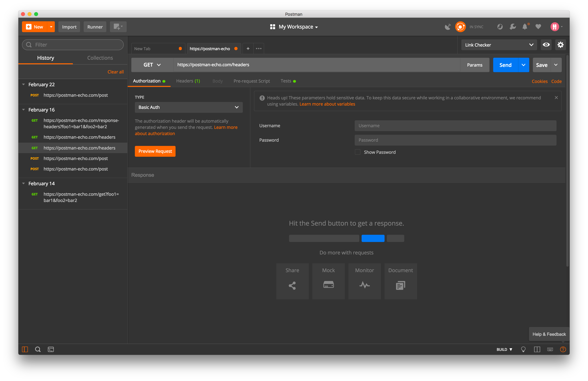588x381 pixels.
Task: Open keyboard shortcuts icon in status bar
Action: pos(550,349)
